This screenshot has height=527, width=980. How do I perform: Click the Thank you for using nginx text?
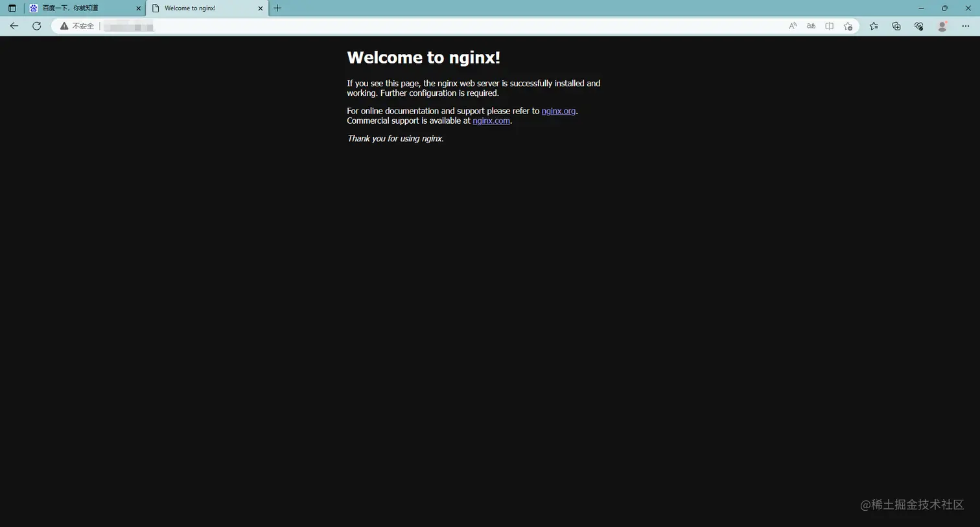point(395,138)
